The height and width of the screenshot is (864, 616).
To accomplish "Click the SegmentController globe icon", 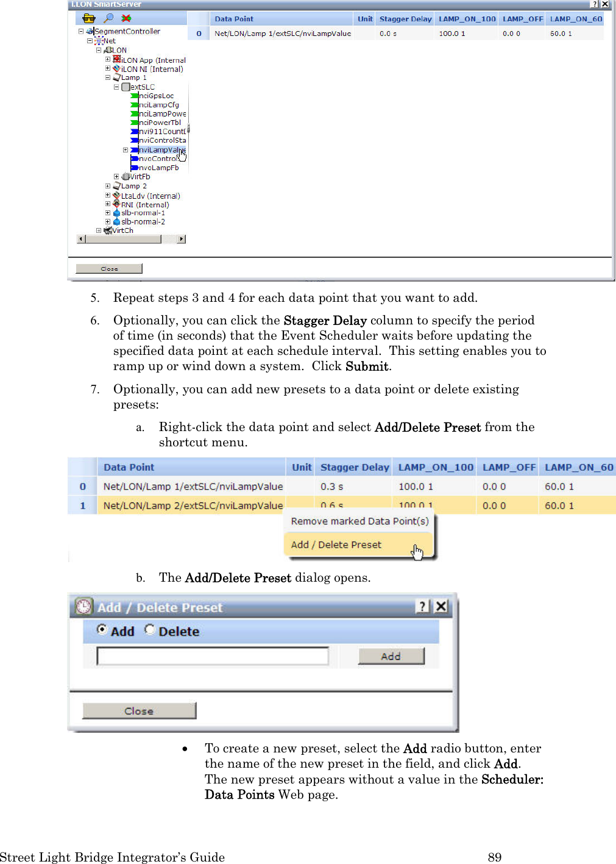I will [x=90, y=31].
